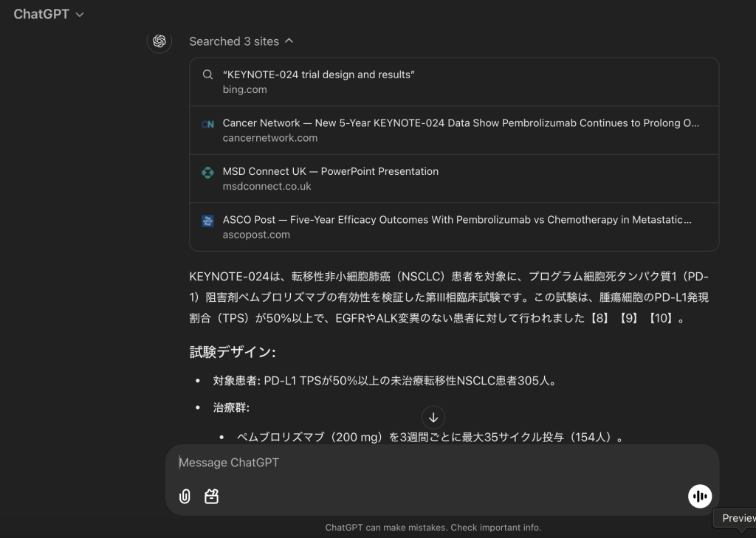Start voice mode with the waveform icon
This screenshot has height=538, width=756.
[699, 496]
